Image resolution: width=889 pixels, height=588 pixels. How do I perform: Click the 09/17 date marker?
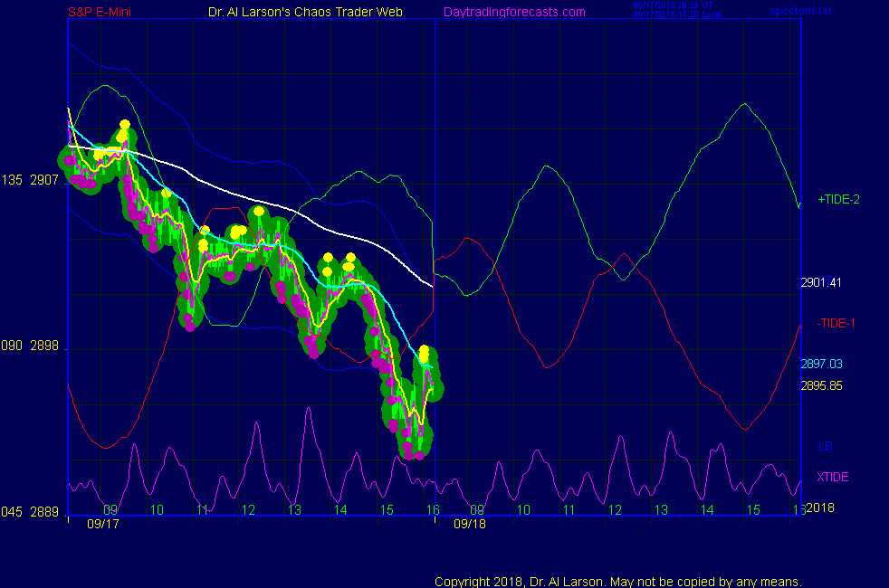(102, 524)
